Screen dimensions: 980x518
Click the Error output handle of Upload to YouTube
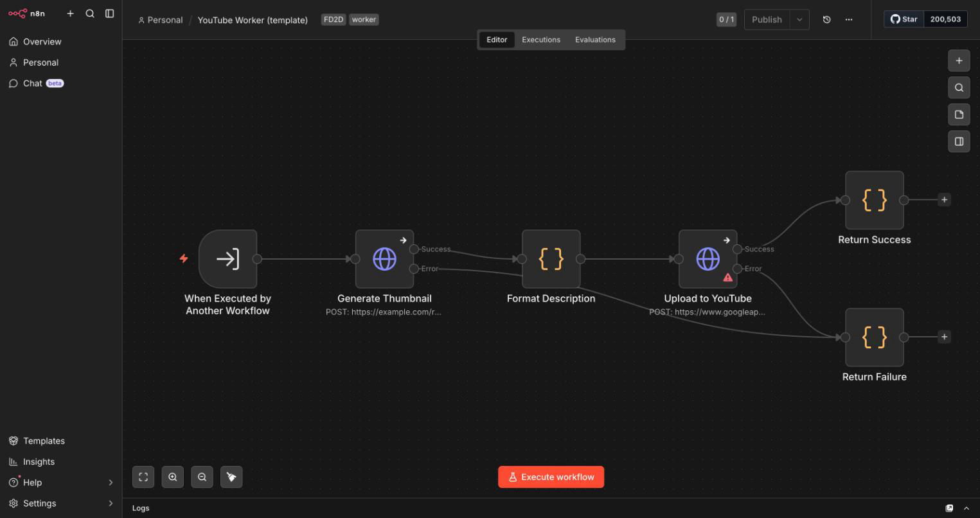pyautogui.click(x=738, y=269)
